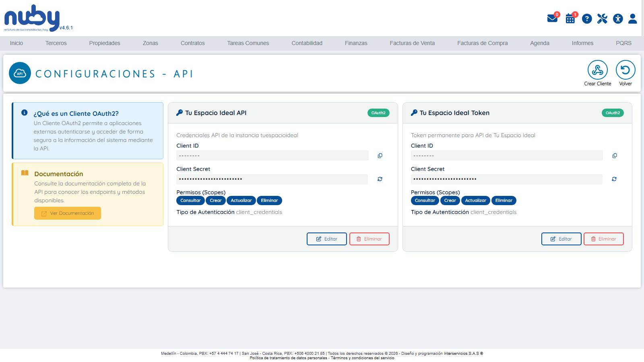Open the Terceros menu

56,43
